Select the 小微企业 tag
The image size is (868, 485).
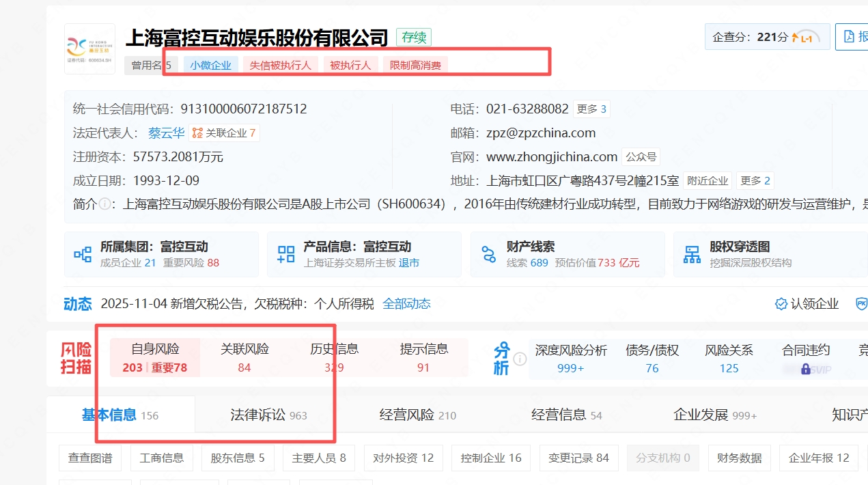tap(211, 66)
